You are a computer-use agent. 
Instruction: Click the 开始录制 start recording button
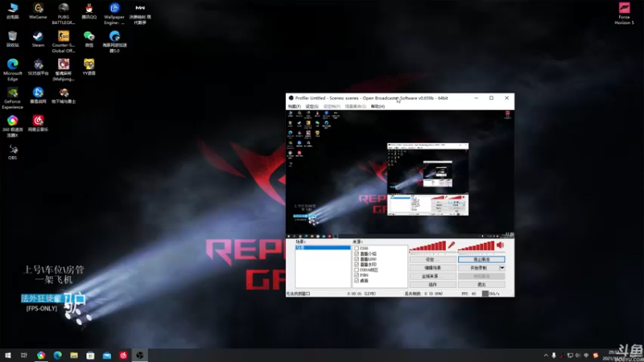click(478, 268)
